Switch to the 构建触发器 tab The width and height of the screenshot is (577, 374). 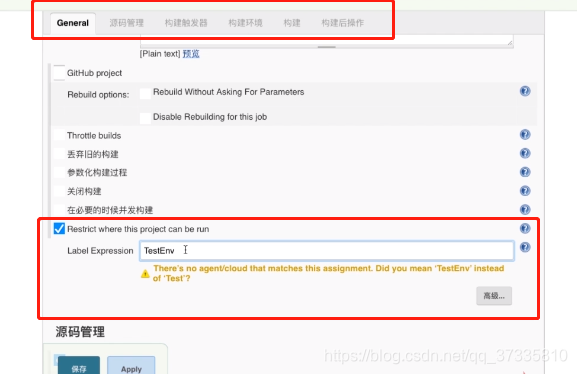click(x=186, y=23)
